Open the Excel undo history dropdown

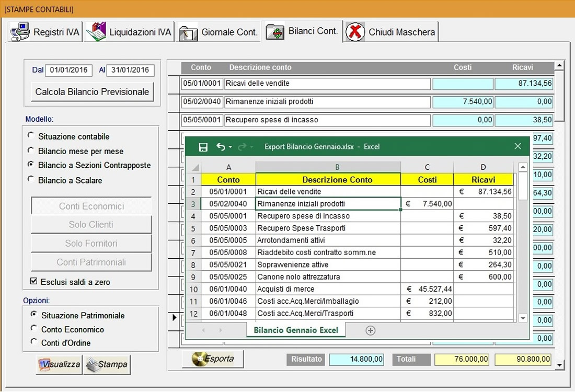tap(231, 147)
